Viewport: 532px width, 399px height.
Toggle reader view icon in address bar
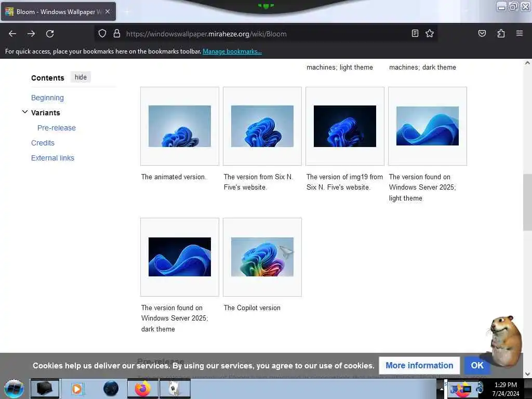tap(415, 33)
